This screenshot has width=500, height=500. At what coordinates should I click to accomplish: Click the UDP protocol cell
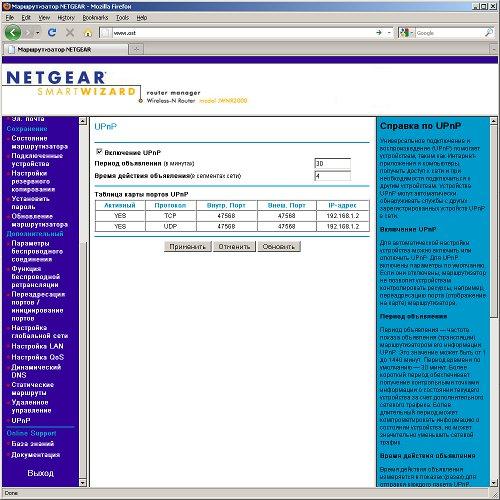tap(170, 226)
